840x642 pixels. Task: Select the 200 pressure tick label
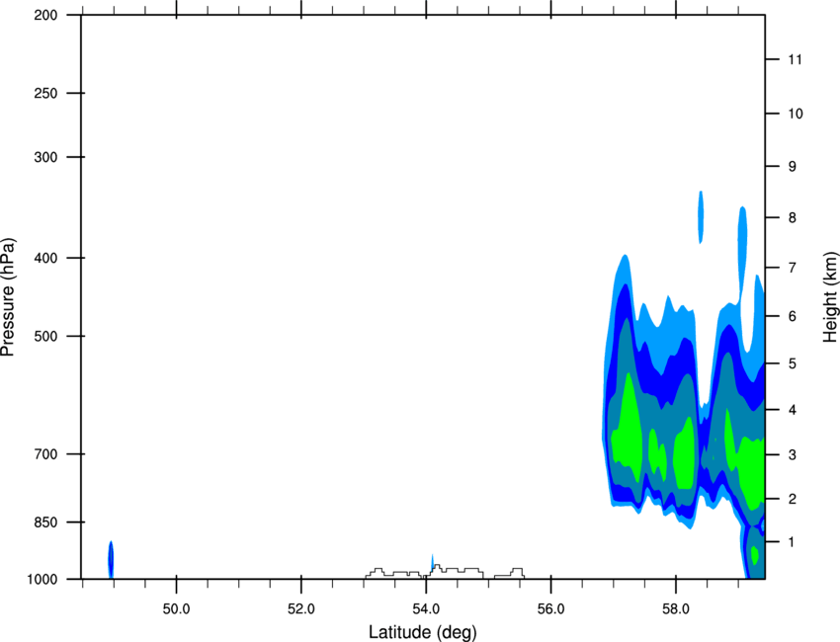pos(45,15)
